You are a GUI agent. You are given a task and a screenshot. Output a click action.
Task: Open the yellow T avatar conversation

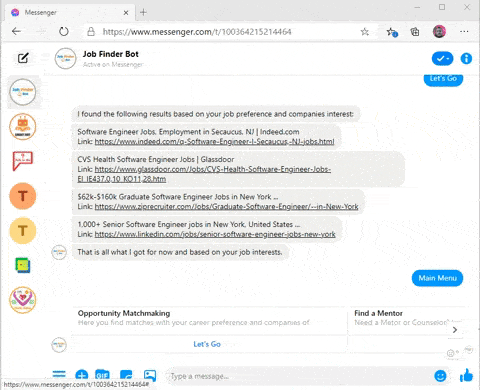tap(23, 231)
